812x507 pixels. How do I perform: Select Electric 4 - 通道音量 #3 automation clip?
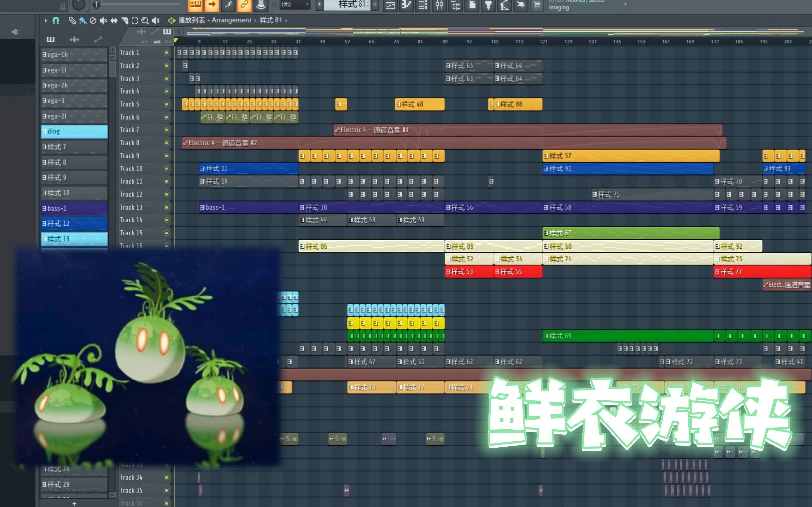click(x=528, y=130)
